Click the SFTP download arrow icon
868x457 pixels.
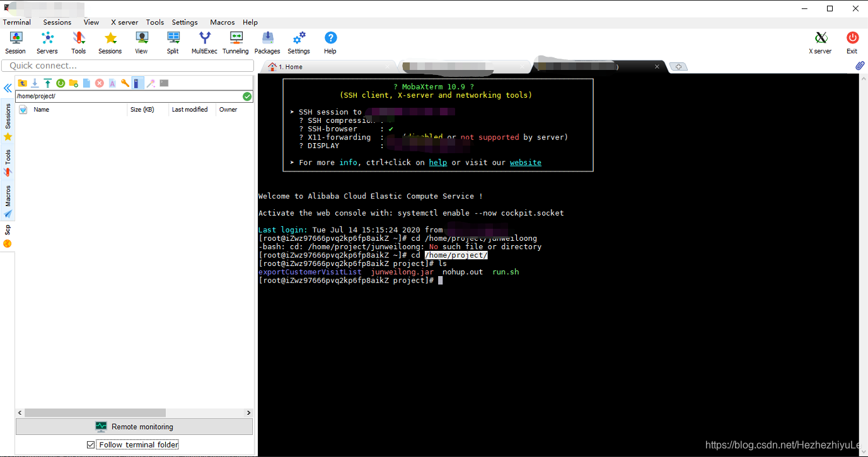35,83
